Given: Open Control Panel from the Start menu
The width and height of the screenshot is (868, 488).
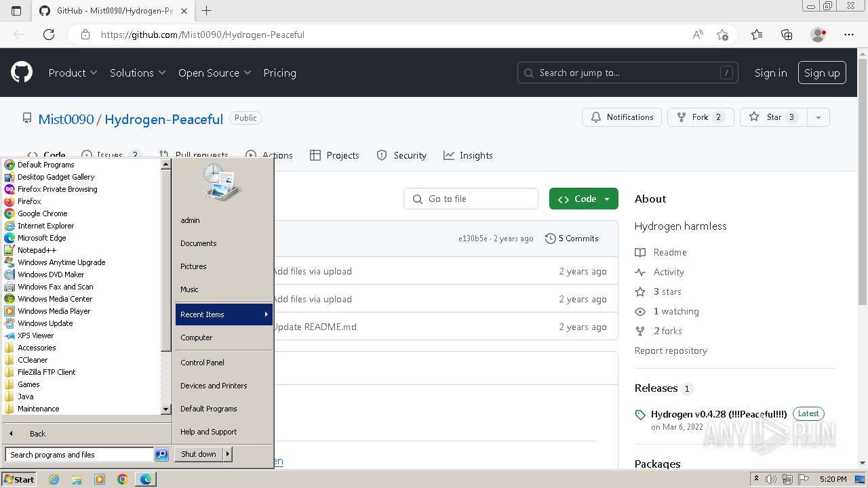Looking at the screenshot, I should [x=202, y=363].
